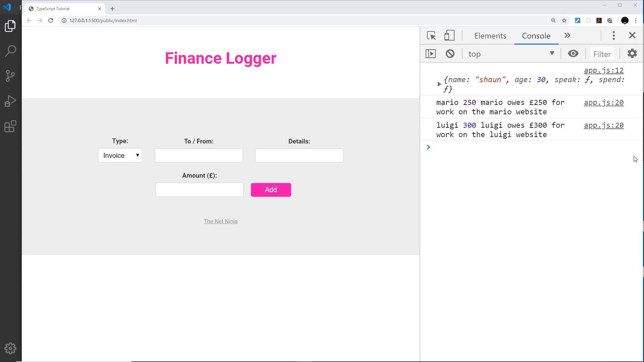Click the luigi owes £300 log message
644x362 pixels.
click(500, 130)
